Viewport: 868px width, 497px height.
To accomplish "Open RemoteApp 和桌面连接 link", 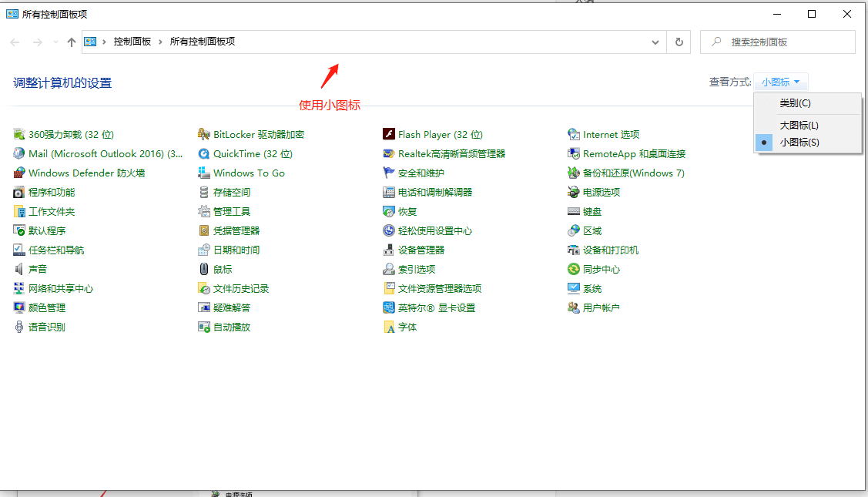I will (635, 153).
